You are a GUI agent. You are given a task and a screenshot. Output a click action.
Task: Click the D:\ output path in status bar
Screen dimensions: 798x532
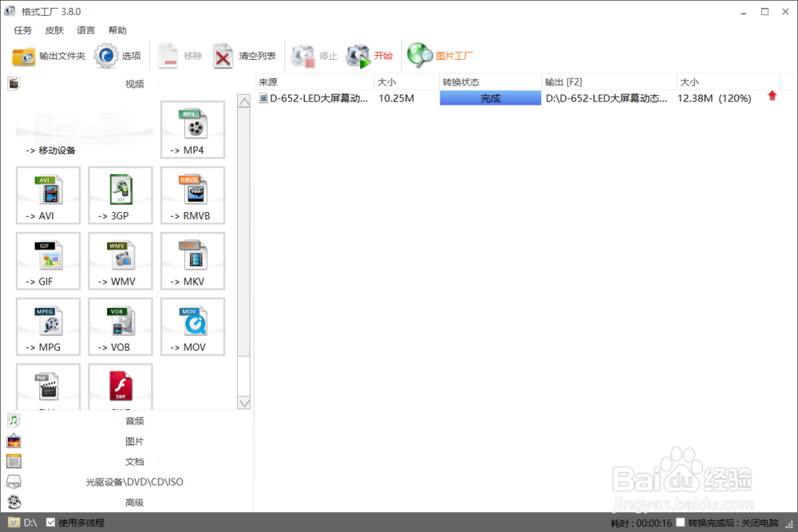point(23,522)
